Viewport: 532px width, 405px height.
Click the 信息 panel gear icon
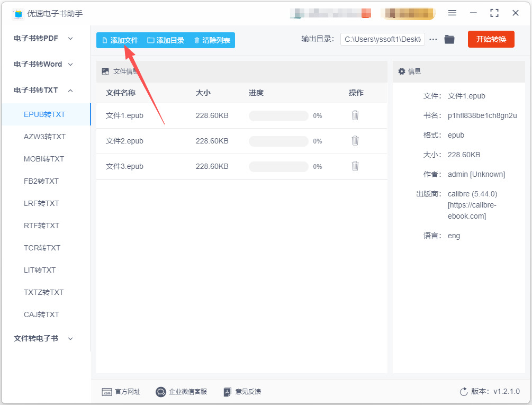(402, 71)
